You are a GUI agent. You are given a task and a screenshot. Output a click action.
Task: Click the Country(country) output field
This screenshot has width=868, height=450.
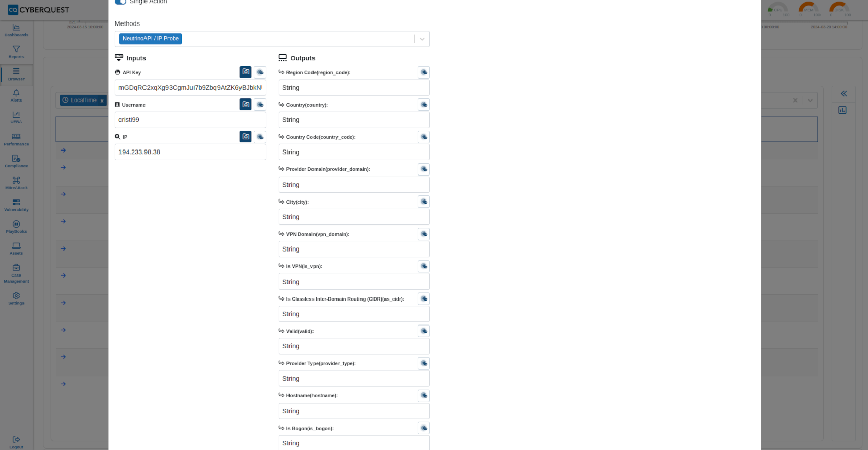(x=354, y=120)
